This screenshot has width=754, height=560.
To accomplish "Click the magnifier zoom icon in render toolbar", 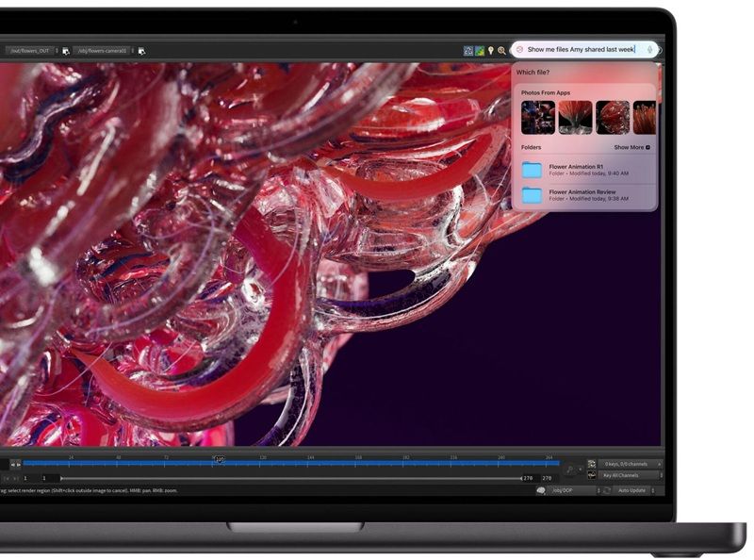I will 501,51.
